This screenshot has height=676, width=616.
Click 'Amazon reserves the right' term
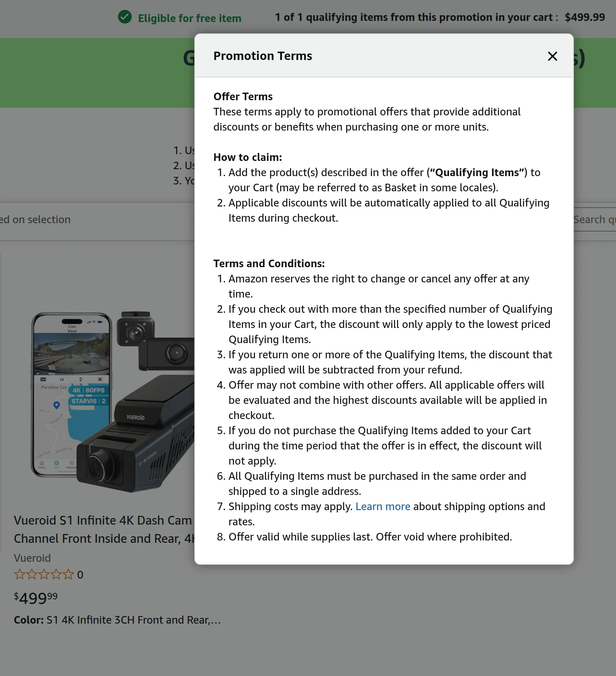[x=379, y=286]
